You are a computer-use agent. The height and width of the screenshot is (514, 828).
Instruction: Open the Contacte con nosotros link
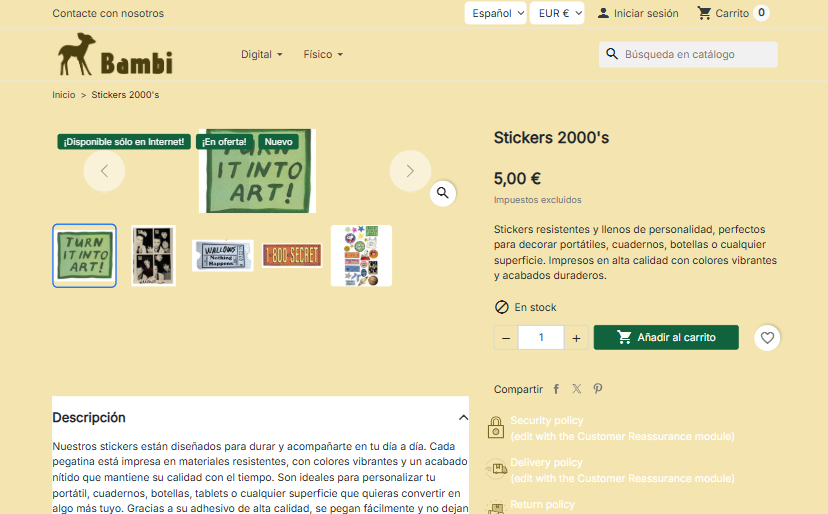(108, 13)
